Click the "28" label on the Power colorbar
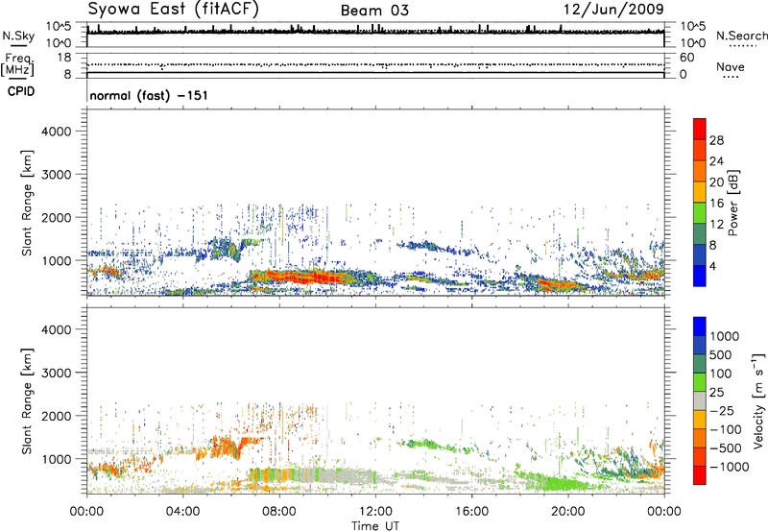The image size is (768, 532). 716,140
